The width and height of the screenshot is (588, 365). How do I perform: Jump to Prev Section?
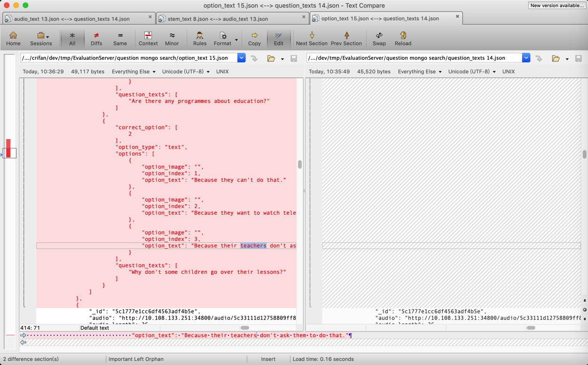346,39
